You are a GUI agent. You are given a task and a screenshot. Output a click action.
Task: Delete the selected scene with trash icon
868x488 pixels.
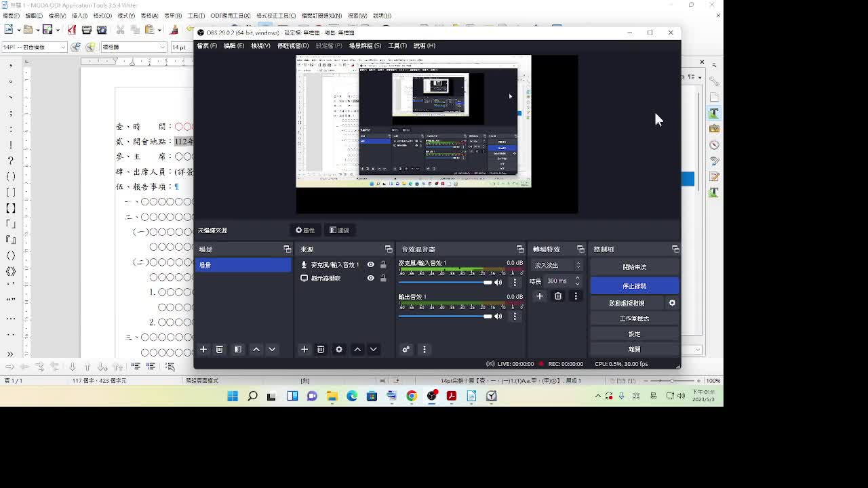click(219, 349)
